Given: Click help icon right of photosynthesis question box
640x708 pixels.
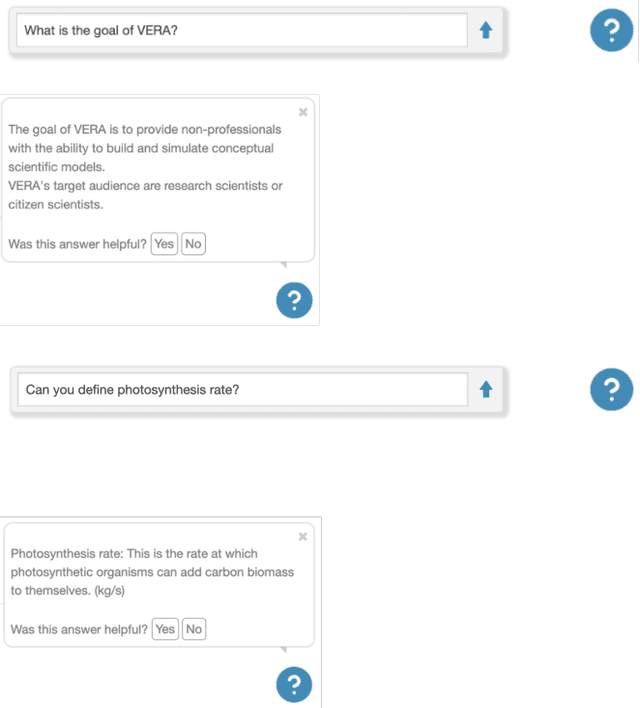Looking at the screenshot, I should 611,389.
